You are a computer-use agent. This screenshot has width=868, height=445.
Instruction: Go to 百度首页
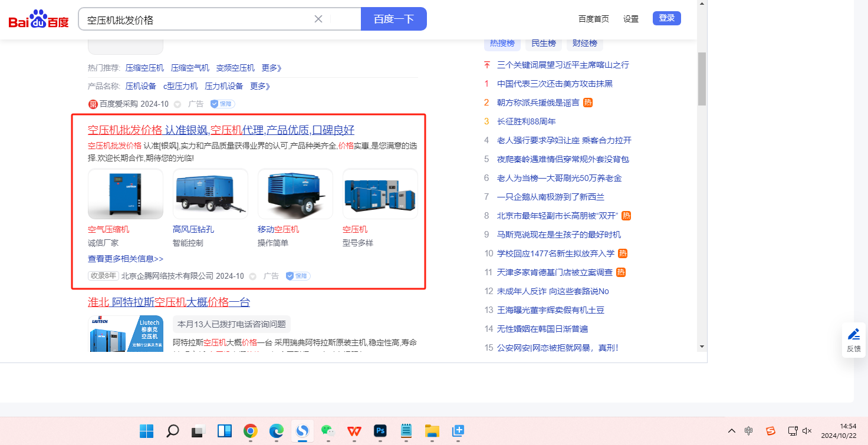pyautogui.click(x=594, y=19)
